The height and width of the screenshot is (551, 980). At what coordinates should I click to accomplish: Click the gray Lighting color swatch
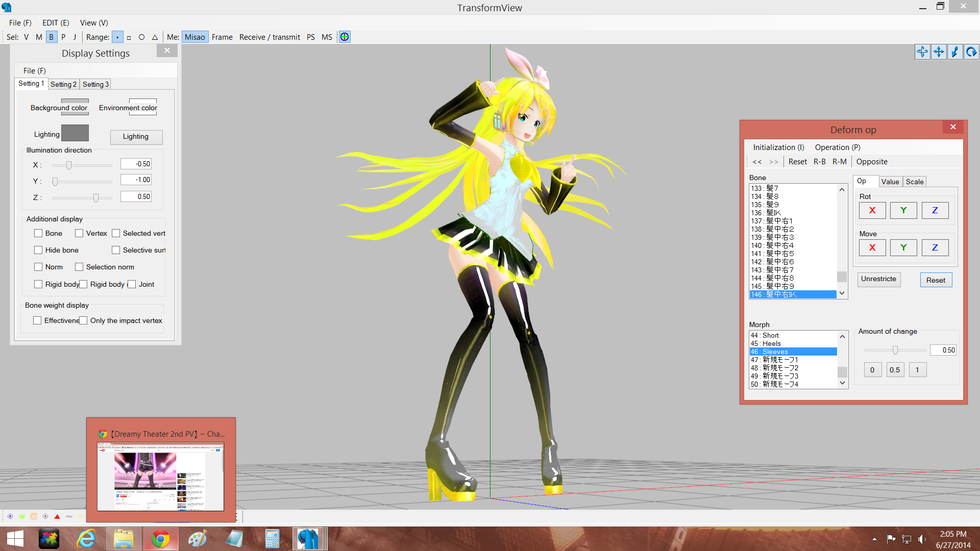(75, 133)
